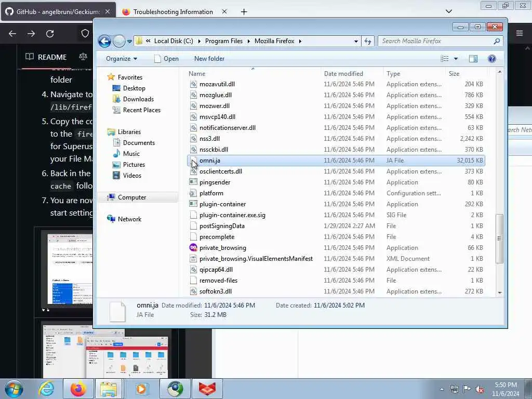Viewport: 532px width, 399px height.
Task: Toggle the preview pane icon
Action: (473, 59)
